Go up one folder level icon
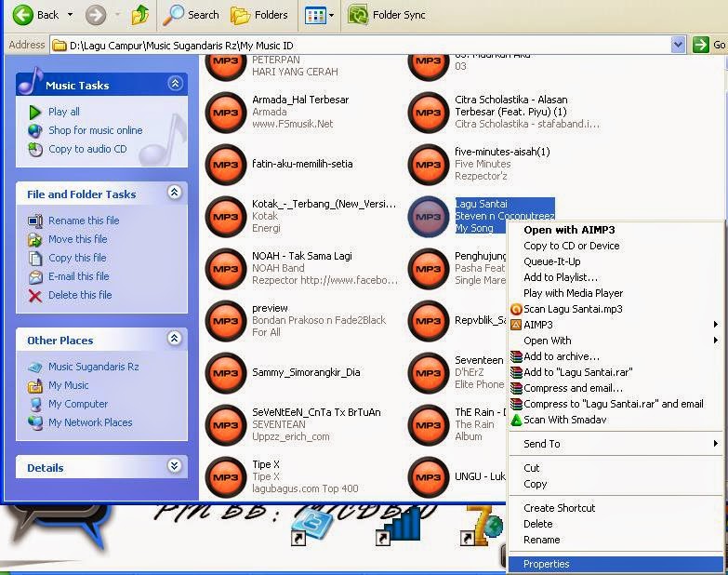This screenshot has height=575, width=728. click(x=139, y=15)
